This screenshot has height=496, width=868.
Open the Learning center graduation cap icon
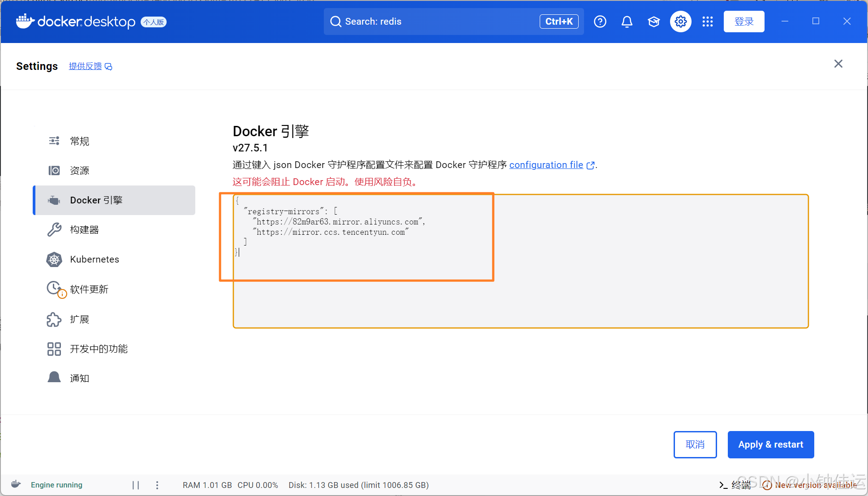pos(654,22)
